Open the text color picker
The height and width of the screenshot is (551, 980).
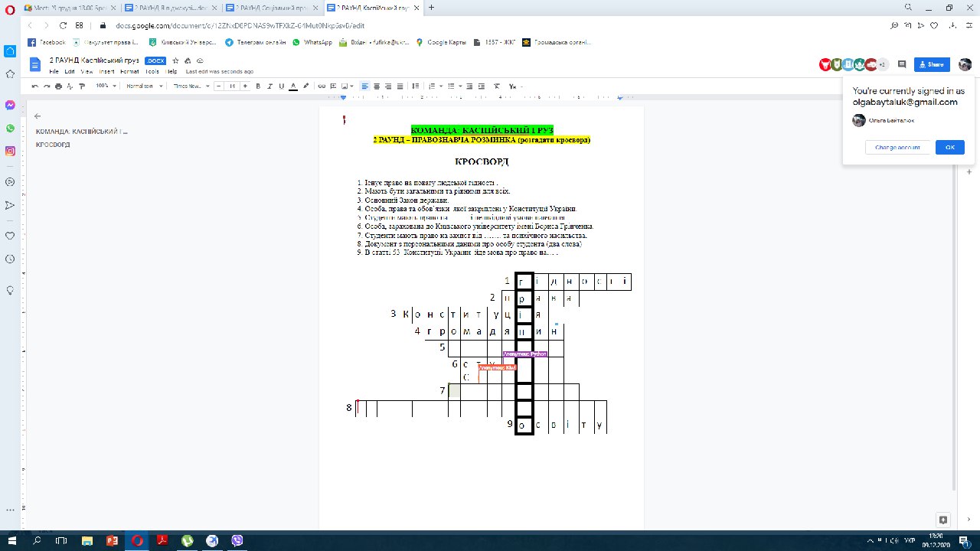[x=293, y=86]
